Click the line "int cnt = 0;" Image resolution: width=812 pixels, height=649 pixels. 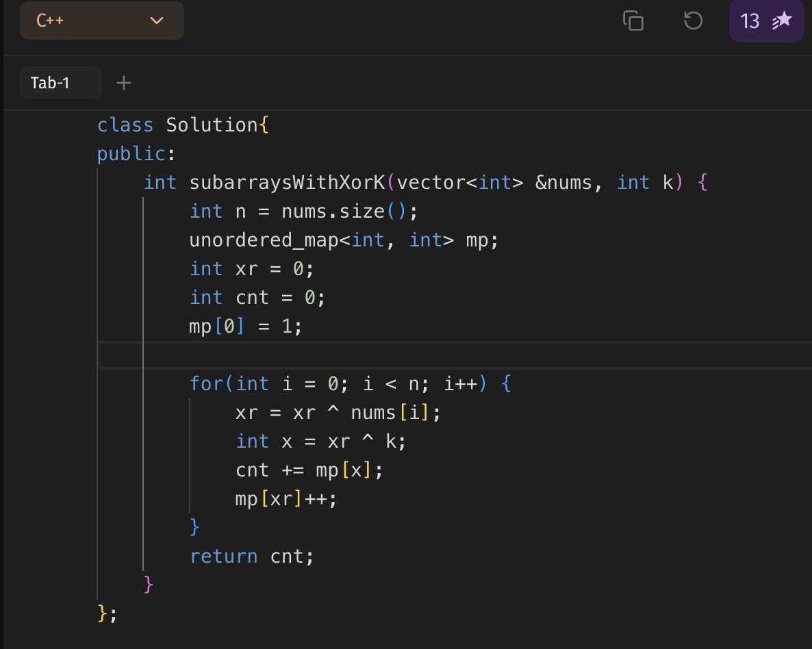[257, 298]
